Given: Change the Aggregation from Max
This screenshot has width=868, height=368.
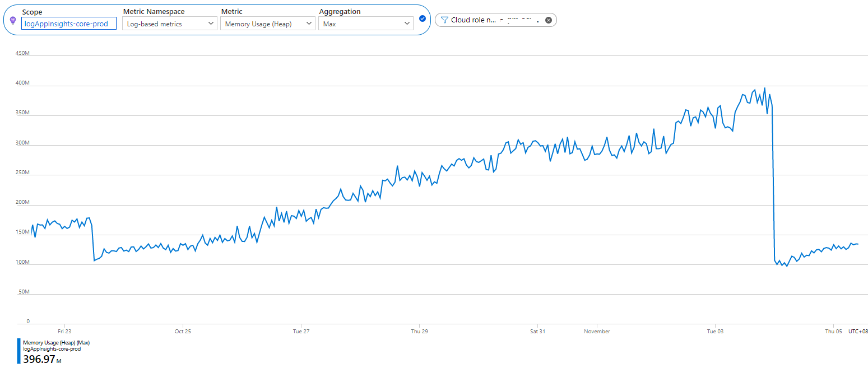Looking at the screenshot, I should (x=364, y=23).
